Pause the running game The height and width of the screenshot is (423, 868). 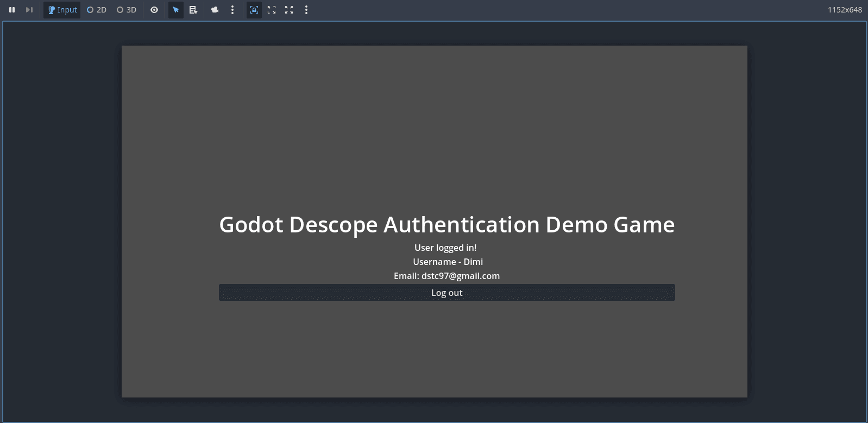tap(12, 10)
